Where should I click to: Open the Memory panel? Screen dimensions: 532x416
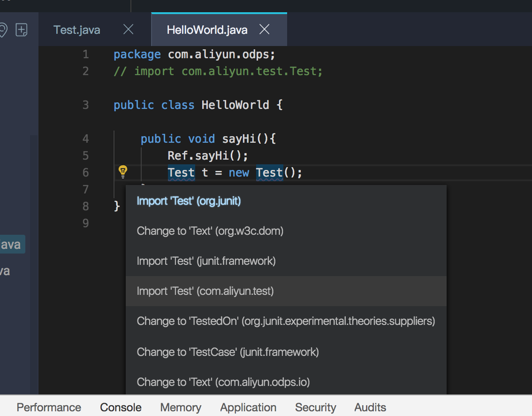click(x=181, y=407)
